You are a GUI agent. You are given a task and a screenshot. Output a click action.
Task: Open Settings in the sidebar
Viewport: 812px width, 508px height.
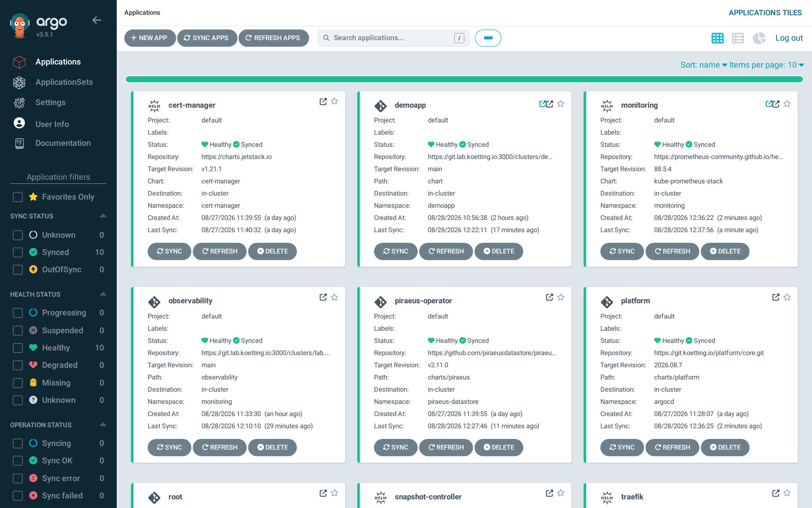50,102
